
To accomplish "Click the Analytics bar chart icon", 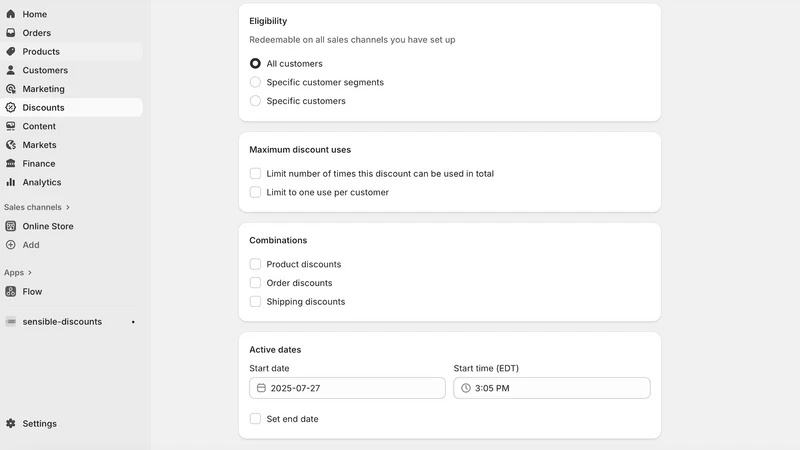I will (x=11, y=182).
